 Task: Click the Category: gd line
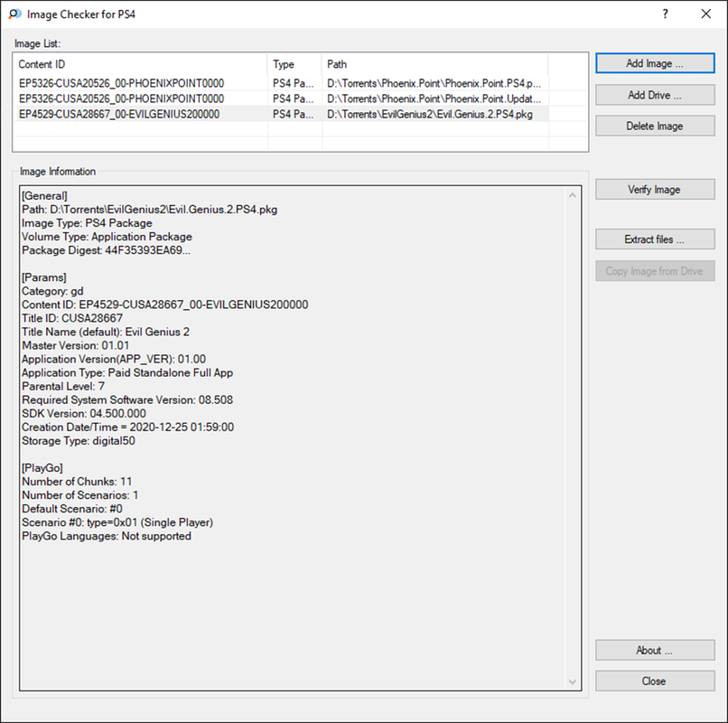[x=52, y=291]
